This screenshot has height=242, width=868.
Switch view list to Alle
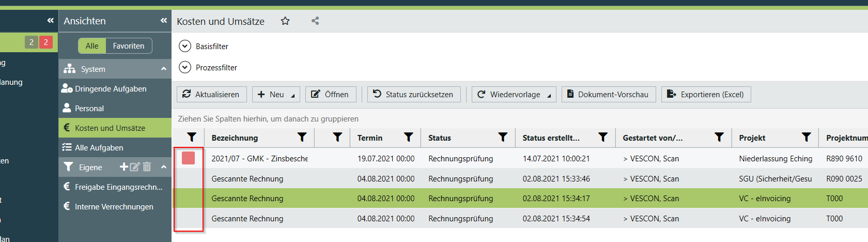[x=92, y=46]
